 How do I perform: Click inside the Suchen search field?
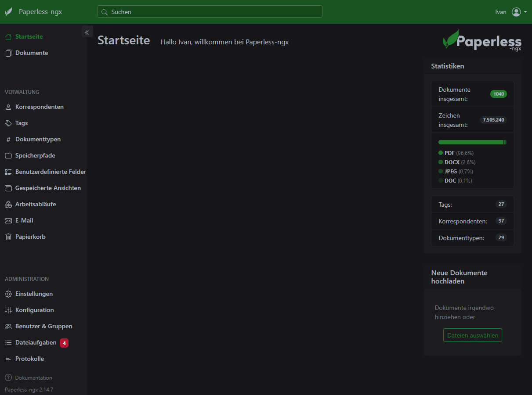pyautogui.click(x=210, y=12)
